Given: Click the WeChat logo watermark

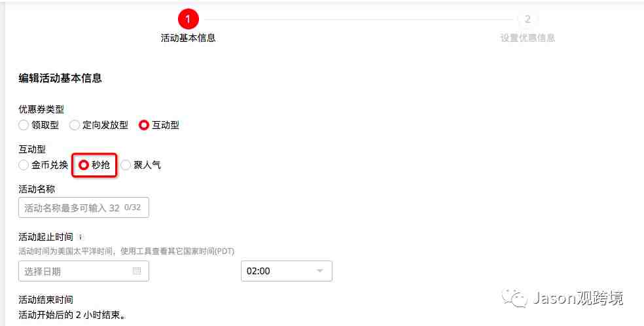Looking at the screenshot, I should click(x=514, y=298).
